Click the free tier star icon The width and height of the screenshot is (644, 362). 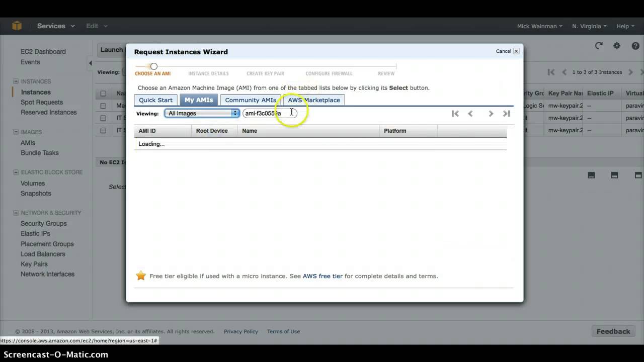pyautogui.click(x=141, y=276)
